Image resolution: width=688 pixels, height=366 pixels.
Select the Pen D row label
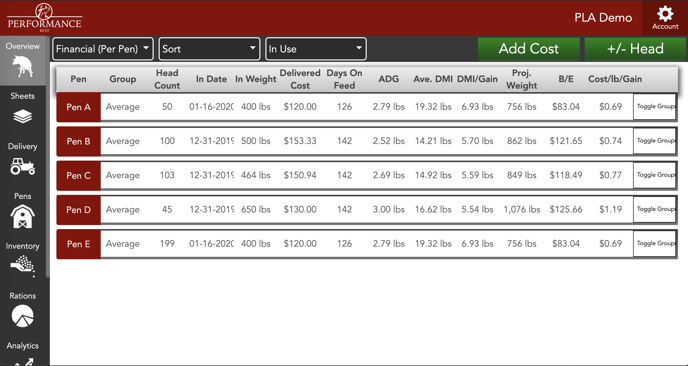(x=79, y=209)
